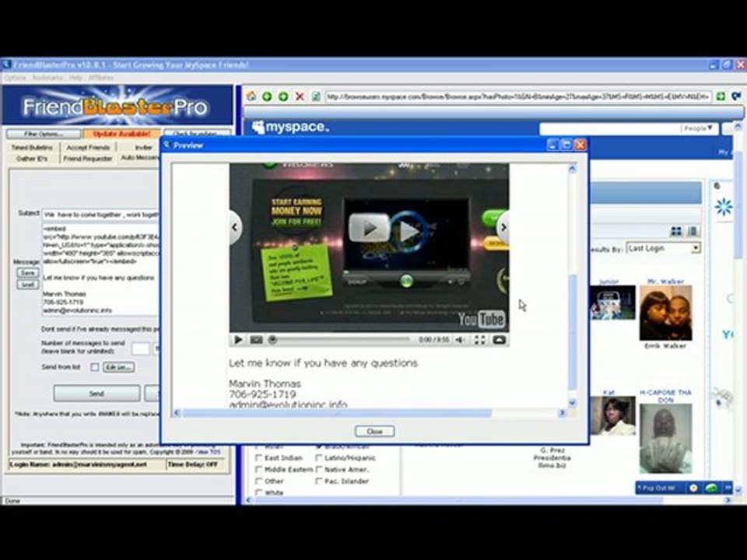Click the pop-out icon at the player's right end
This screenshot has width=747, height=560.
[500, 340]
